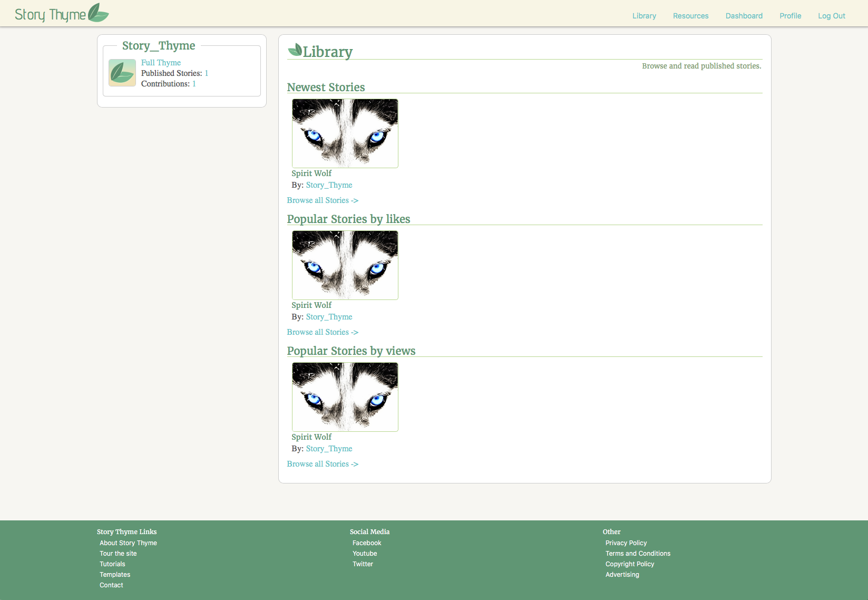Open Resources in the top navigation
The width and height of the screenshot is (868, 600).
690,16
